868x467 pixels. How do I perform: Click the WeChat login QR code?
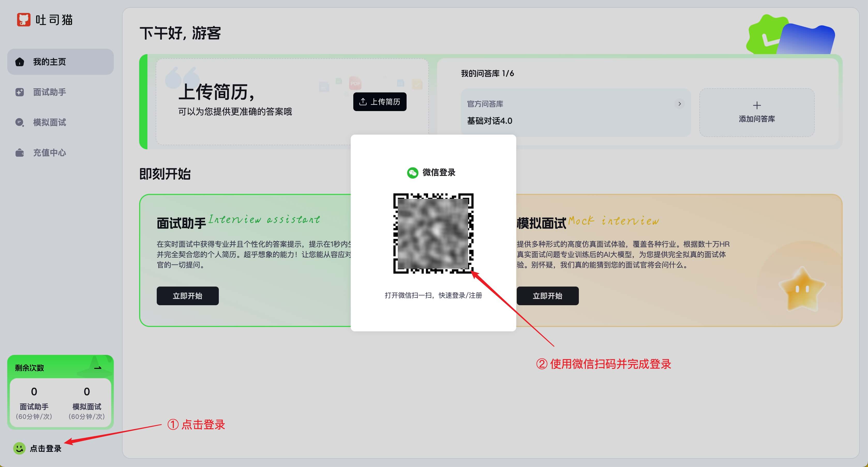[433, 233]
